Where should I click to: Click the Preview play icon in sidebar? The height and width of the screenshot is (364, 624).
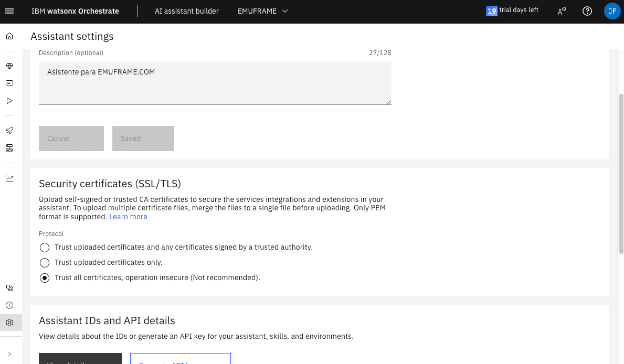(x=9, y=101)
